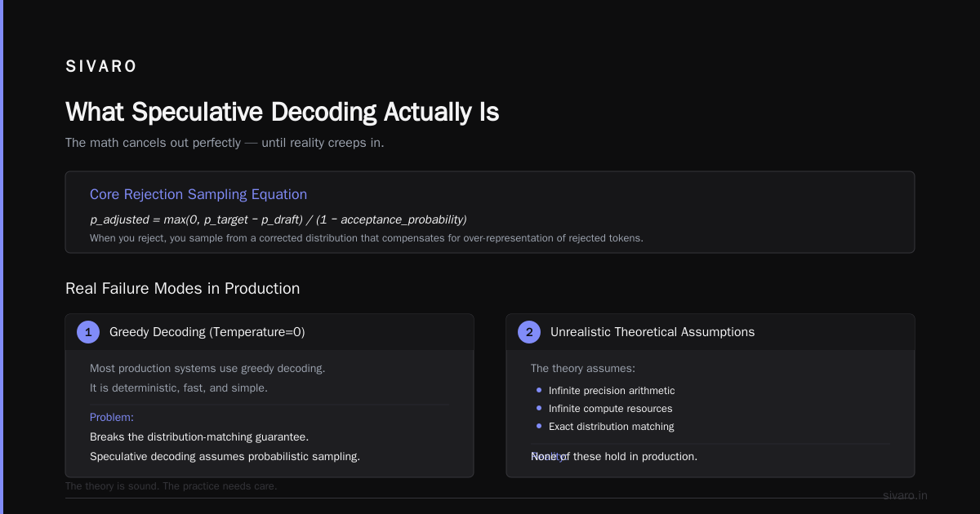The height and width of the screenshot is (514, 980).
Task: Select the p_adjusted equation line
Action: (278, 219)
